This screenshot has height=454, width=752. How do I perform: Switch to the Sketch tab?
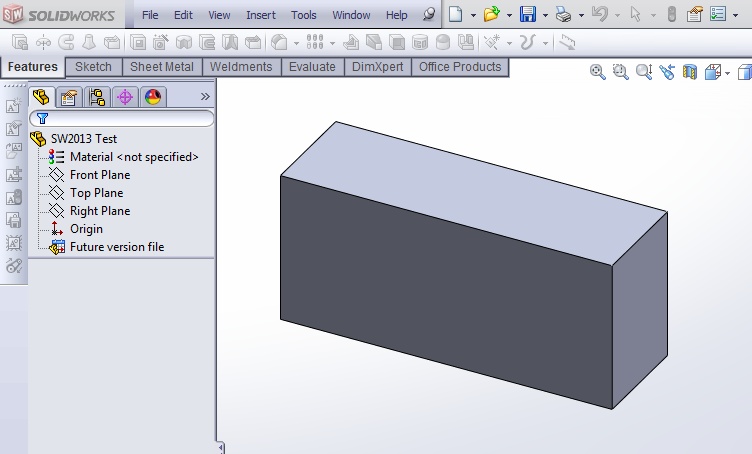(94, 67)
